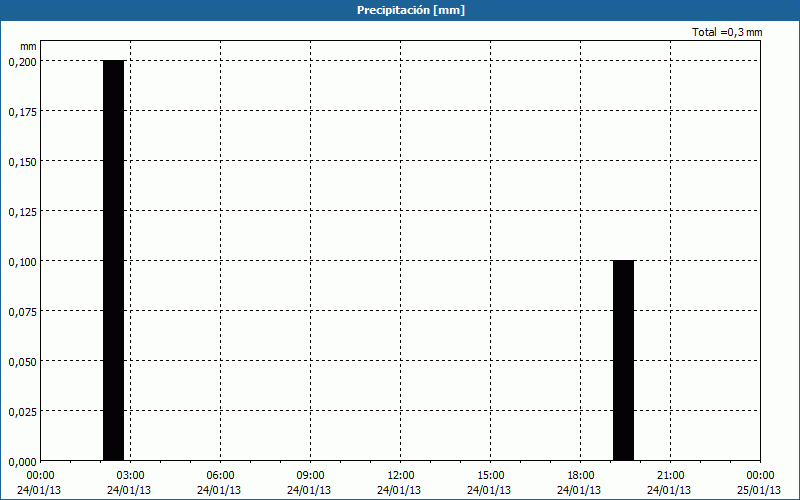The image size is (800, 500).
Task: Click the 06:00 24/01/13 x-axis label
Action: coord(219,483)
